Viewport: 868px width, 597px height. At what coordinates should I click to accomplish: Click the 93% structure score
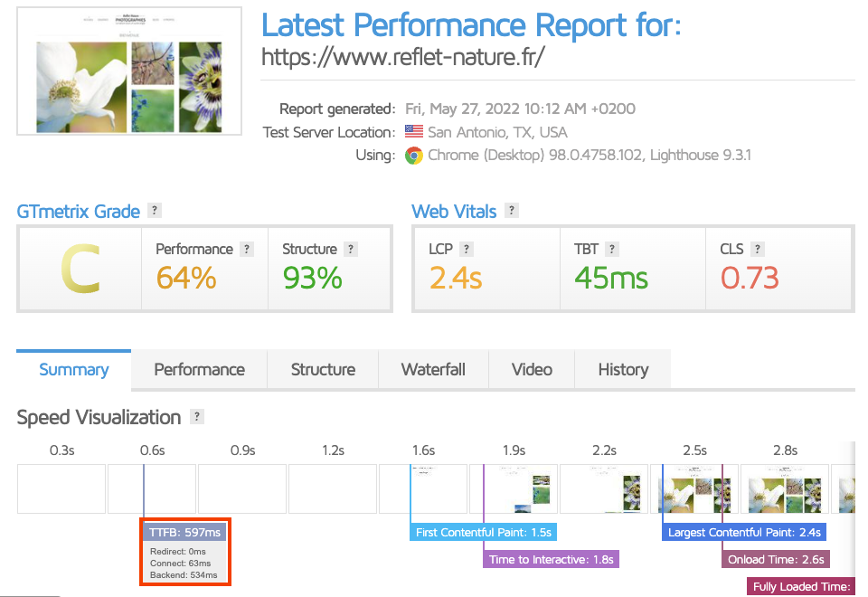coord(312,278)
